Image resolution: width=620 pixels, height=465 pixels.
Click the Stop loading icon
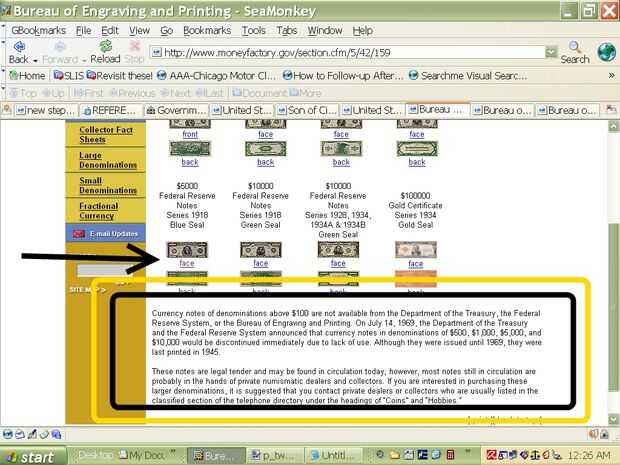[135, 46]
